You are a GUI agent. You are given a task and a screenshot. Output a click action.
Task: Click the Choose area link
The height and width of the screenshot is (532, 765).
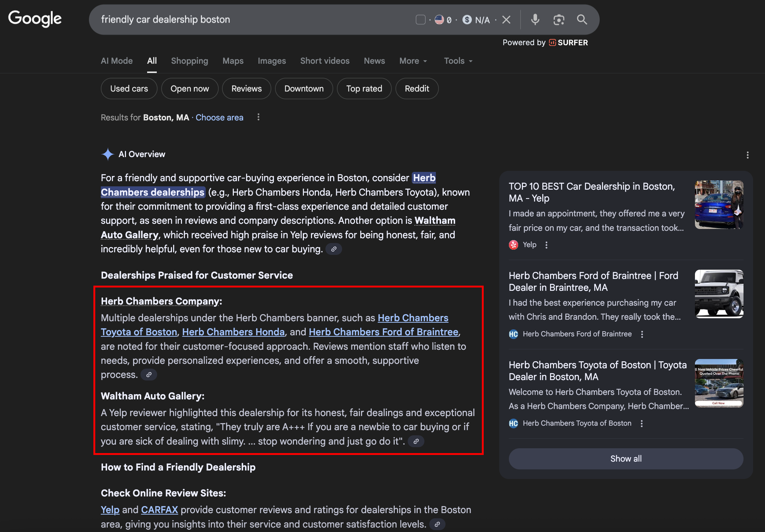(219, 117)
